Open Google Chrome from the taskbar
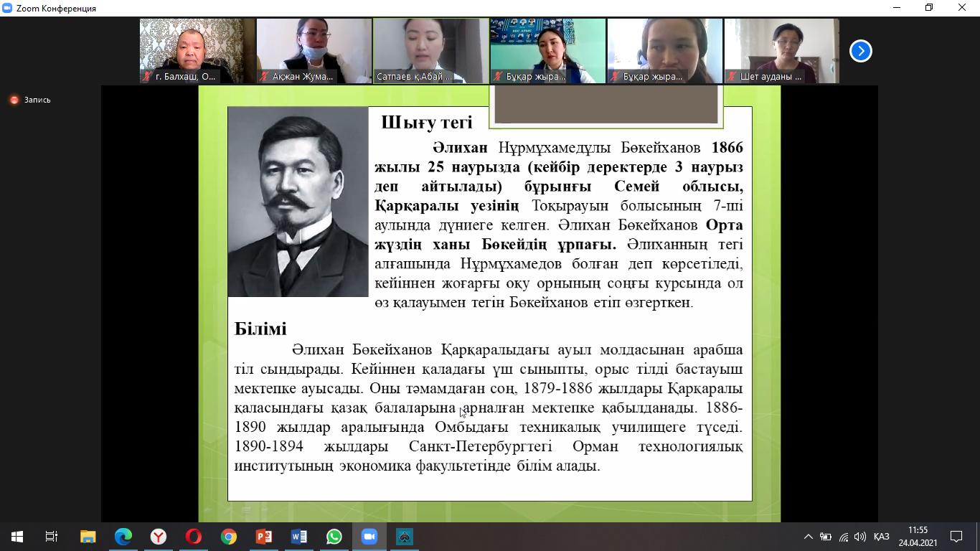 pos(229,537)
